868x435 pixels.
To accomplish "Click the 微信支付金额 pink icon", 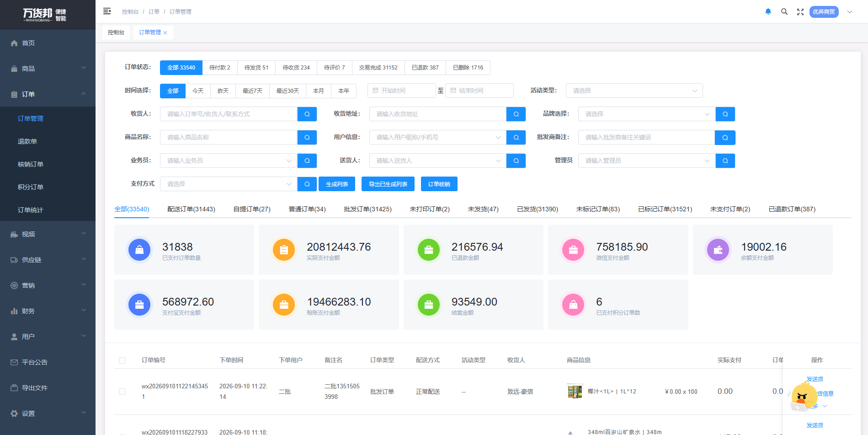I will click(x=573, y=250).
